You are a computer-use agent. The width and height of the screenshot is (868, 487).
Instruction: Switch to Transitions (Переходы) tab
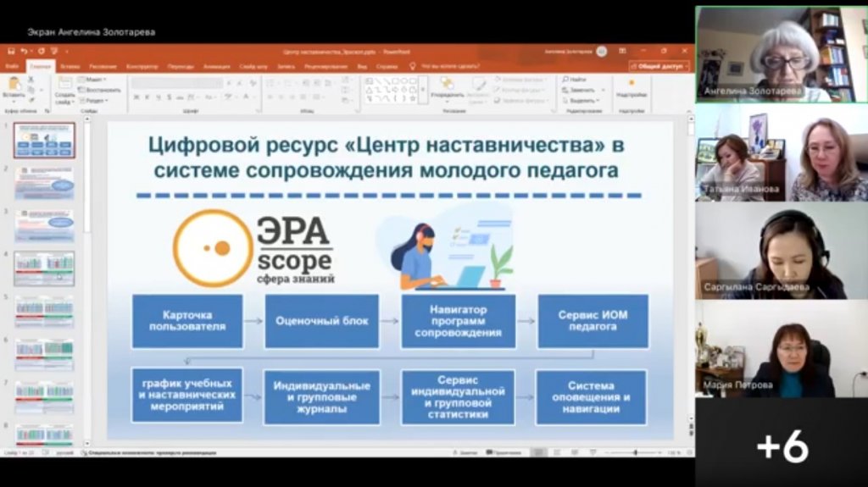click(x=181, y=66)
